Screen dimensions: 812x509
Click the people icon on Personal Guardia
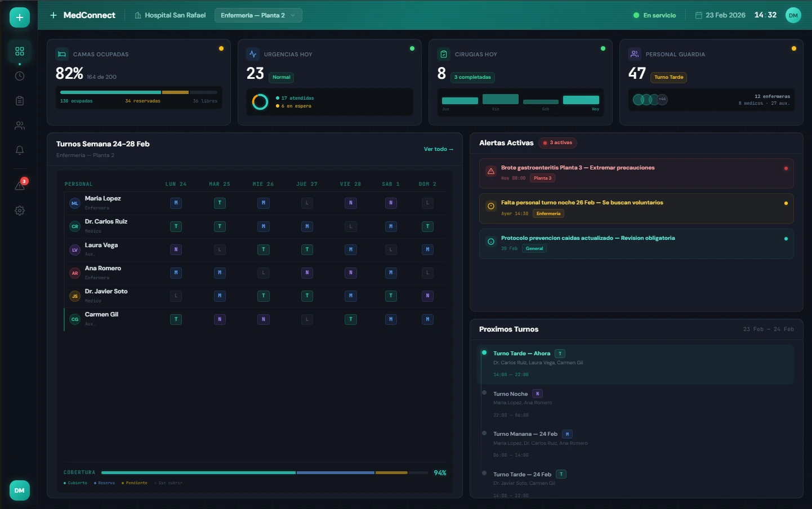coord(635,54)
